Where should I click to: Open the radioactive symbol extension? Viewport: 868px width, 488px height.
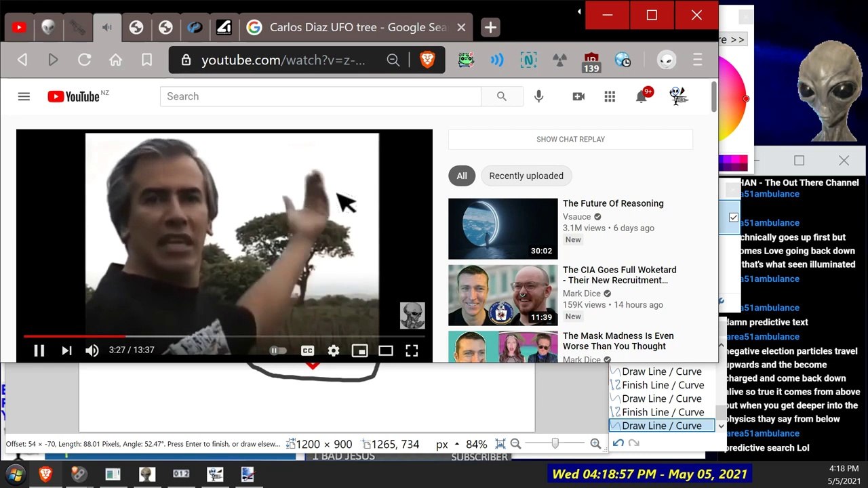pyautogui.click(x=559, y=60)
